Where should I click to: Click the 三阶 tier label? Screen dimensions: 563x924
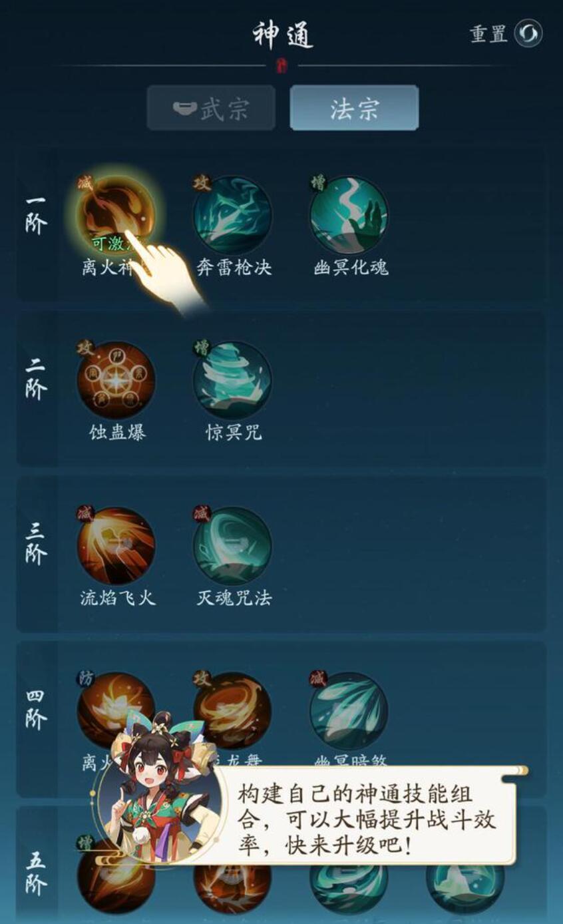(x=36, y=544)
